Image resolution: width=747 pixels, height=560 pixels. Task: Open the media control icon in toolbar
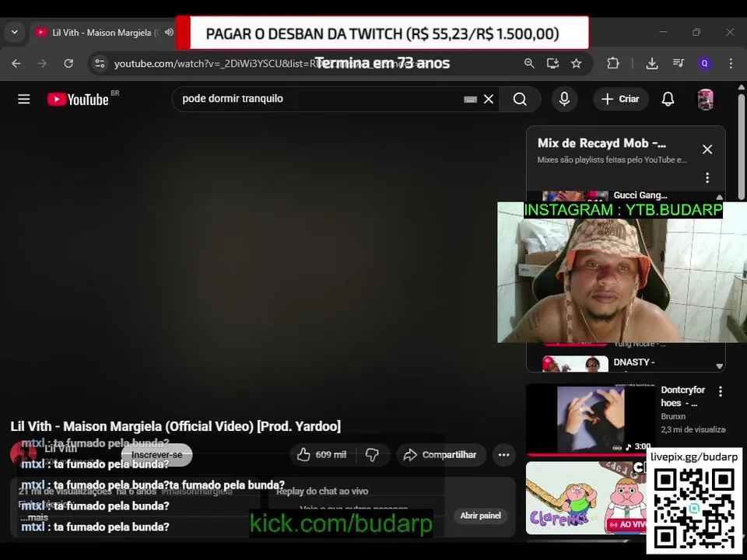click(x=679, y=63)
